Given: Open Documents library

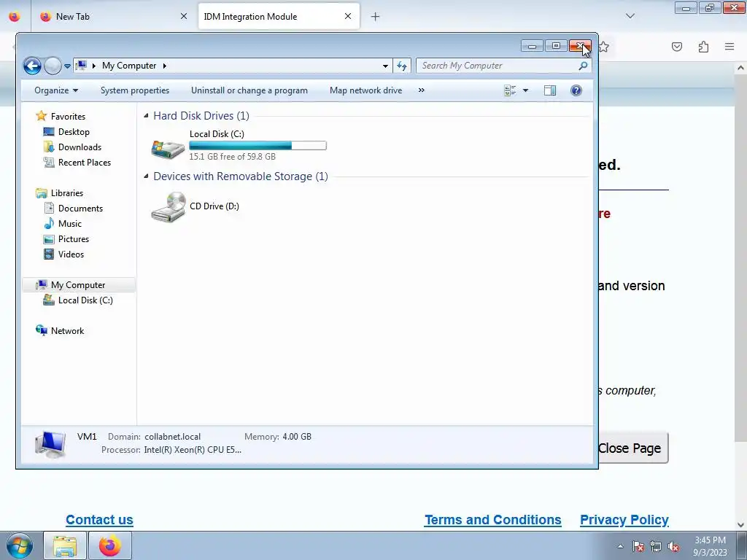Looking at the screenshot, I should (80, 208).
